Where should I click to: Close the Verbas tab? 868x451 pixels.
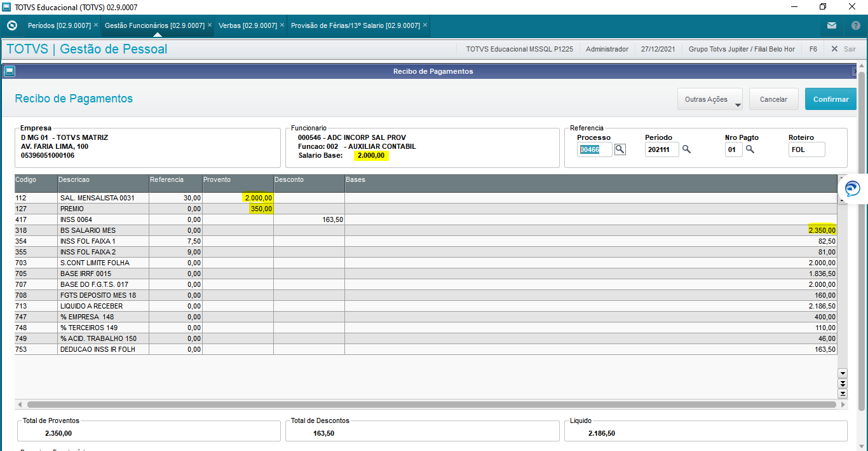pos(283,25)
